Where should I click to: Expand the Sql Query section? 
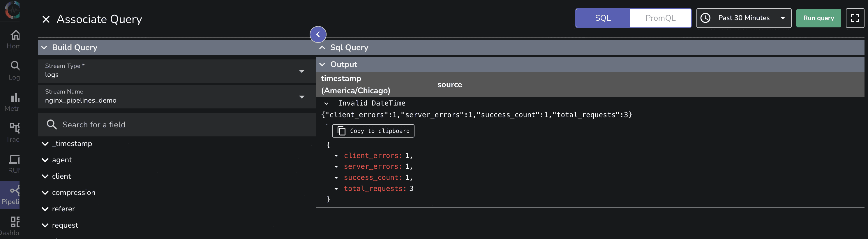tap(590, 48)
